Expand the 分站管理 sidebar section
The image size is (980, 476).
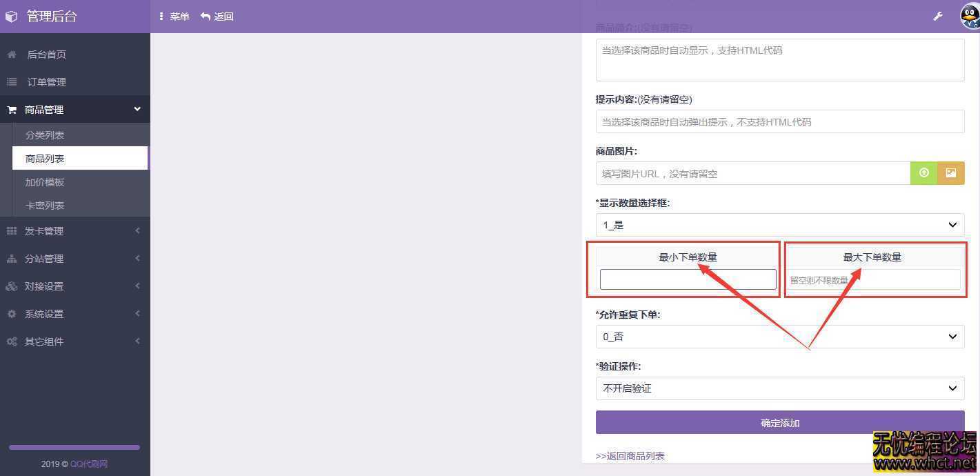click(x=44, y=258)
